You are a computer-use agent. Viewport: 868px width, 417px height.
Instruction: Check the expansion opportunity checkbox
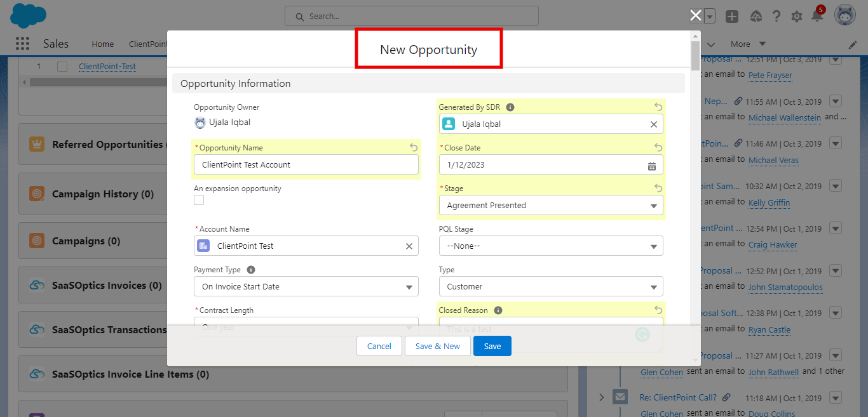tap(199, 200)
